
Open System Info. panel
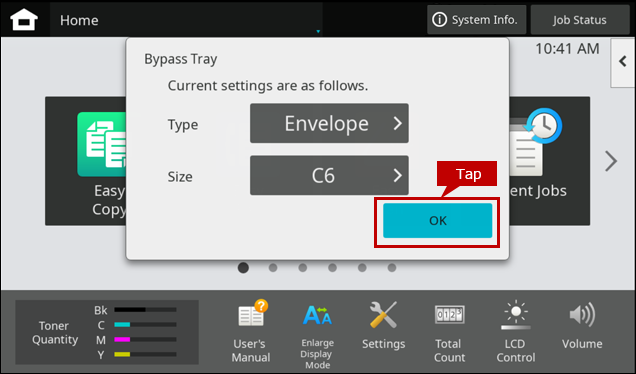476,20
